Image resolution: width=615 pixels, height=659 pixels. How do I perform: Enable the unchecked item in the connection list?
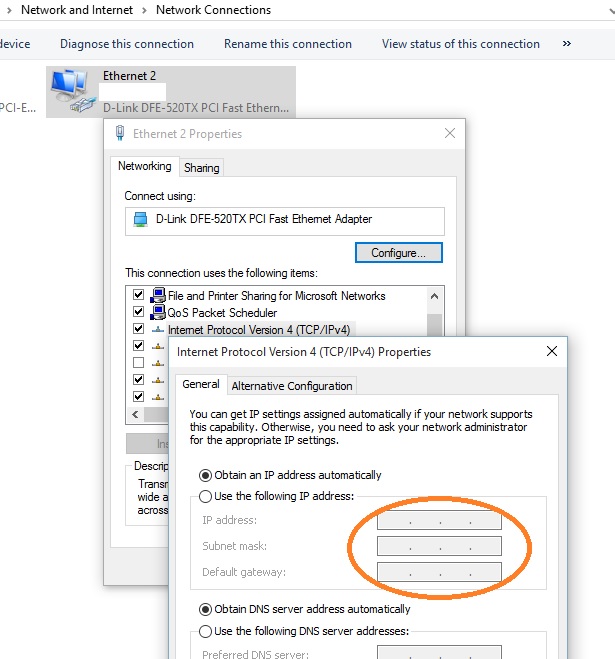[138, 362]
